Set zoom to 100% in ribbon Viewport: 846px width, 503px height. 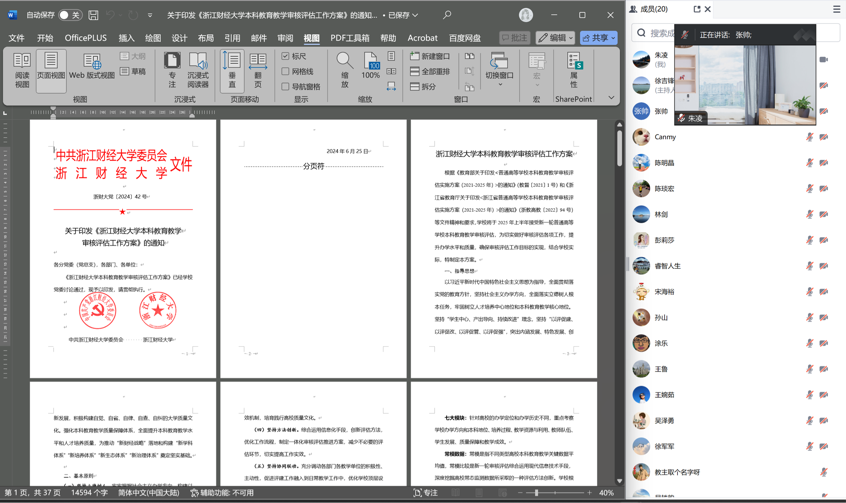(x=371, y=69)
